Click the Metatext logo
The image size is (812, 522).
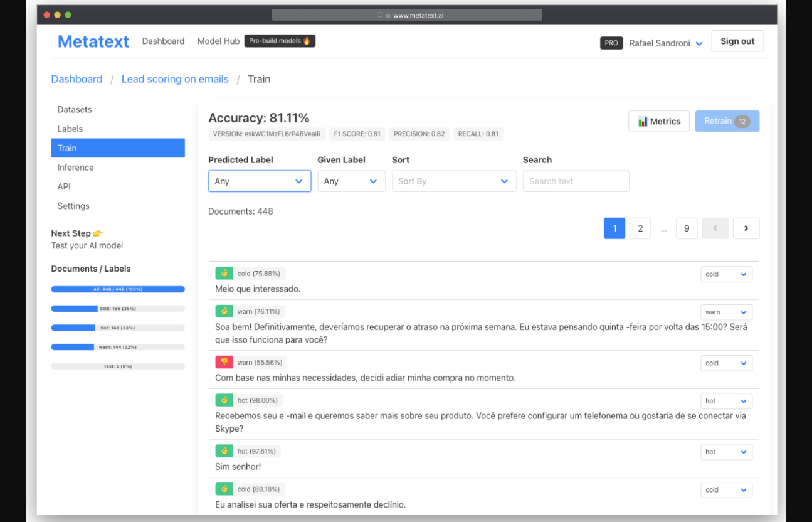coord(93,41)
